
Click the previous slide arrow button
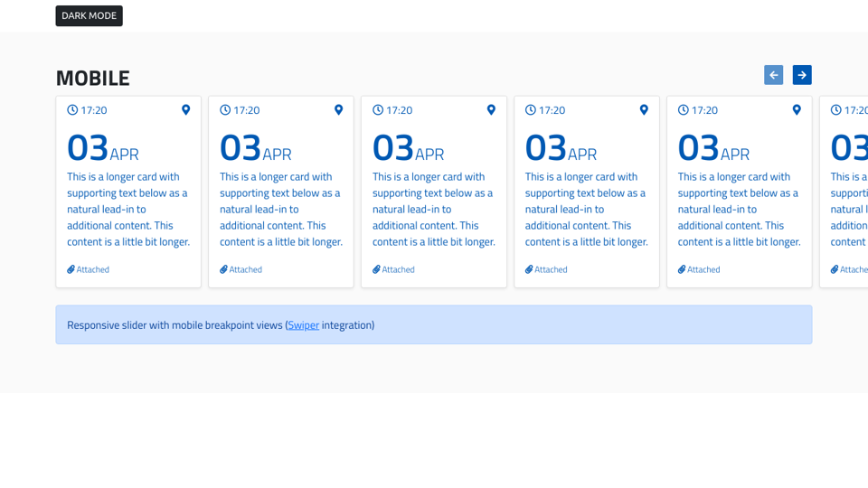773,75
